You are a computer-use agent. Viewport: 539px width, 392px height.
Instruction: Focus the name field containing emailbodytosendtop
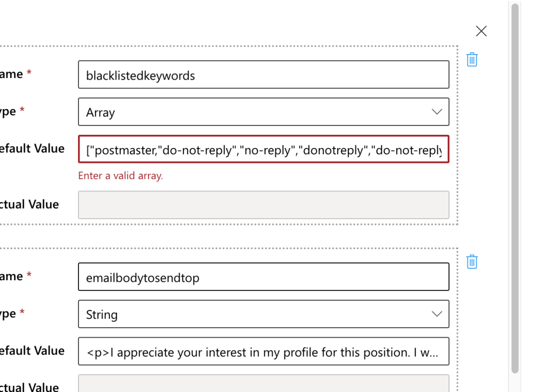[263, 277]
